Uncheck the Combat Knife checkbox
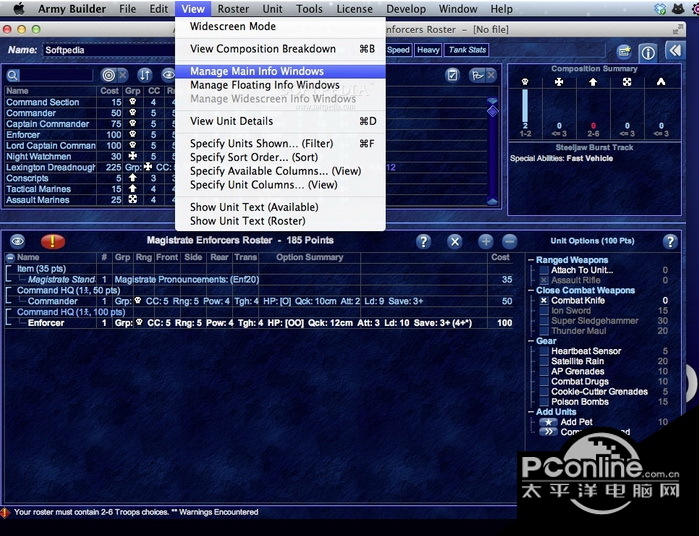The width and height of the screenshot is (699, 536). click(544, 301)
